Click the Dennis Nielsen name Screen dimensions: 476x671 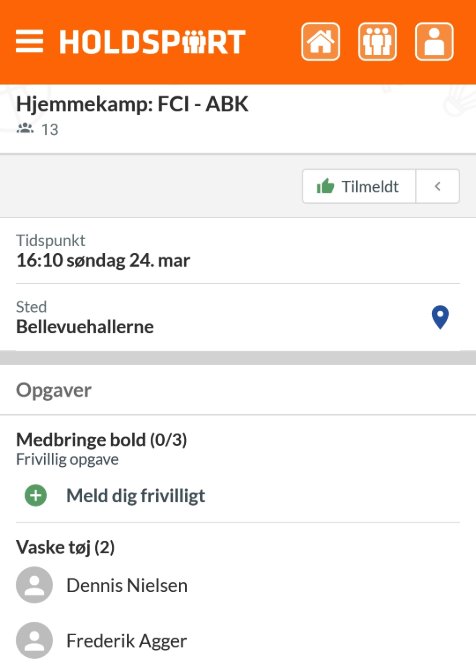tap(127, 585)
